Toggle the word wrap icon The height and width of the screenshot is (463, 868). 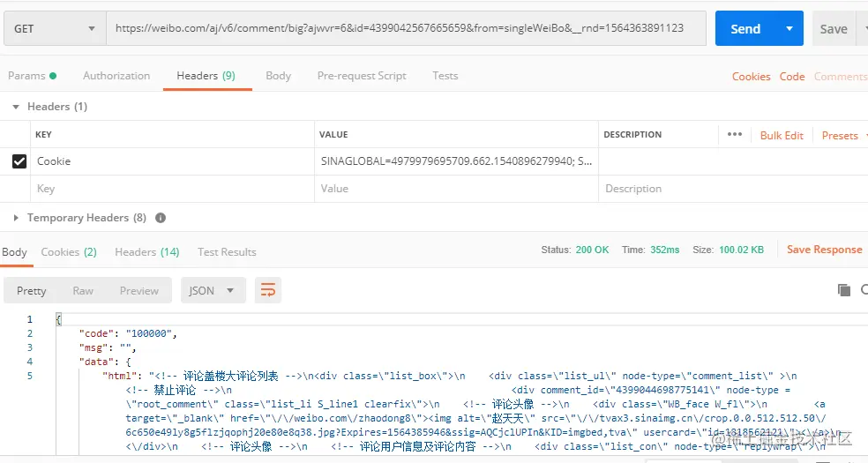(x=268, y=290)
